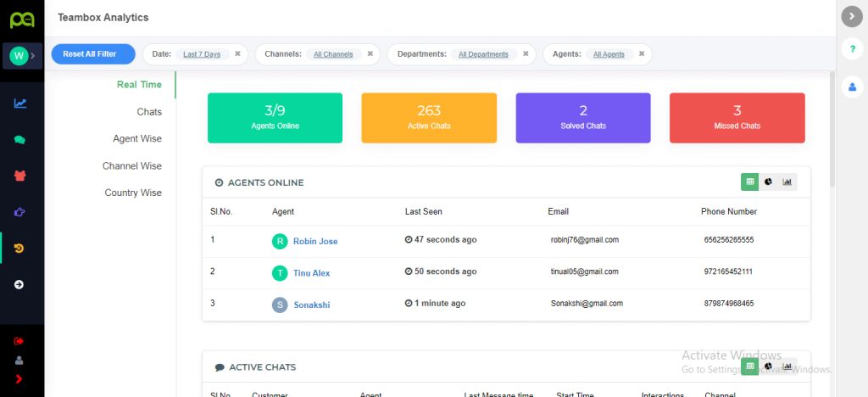Select bar chart view in Agents Online
This screenshot has width=868, height=397.
787,182
